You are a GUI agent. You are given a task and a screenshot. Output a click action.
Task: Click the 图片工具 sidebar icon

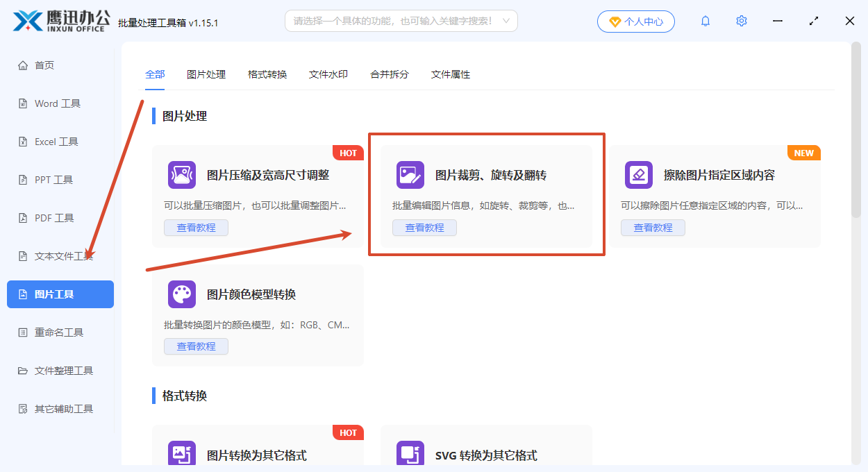tap(22, 294)
